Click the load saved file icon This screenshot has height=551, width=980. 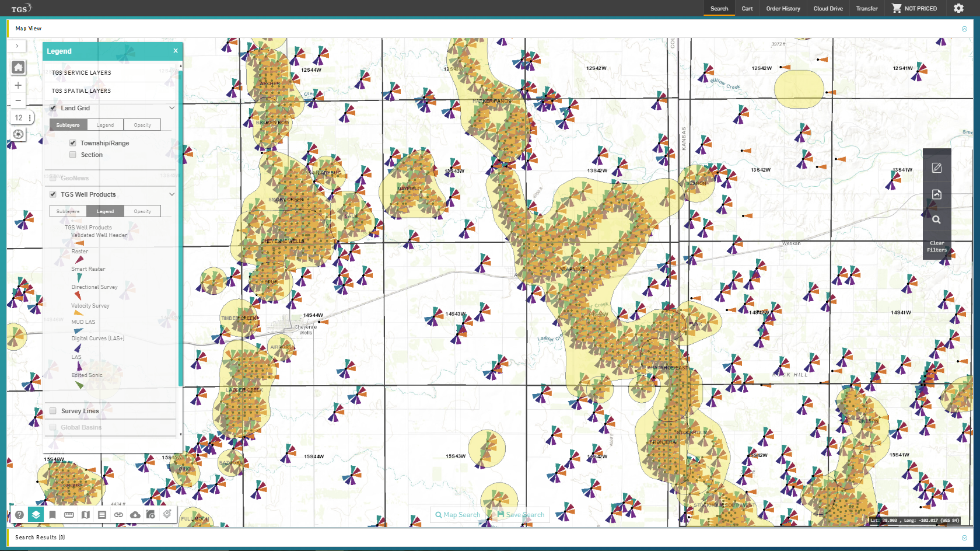point(937,194)
